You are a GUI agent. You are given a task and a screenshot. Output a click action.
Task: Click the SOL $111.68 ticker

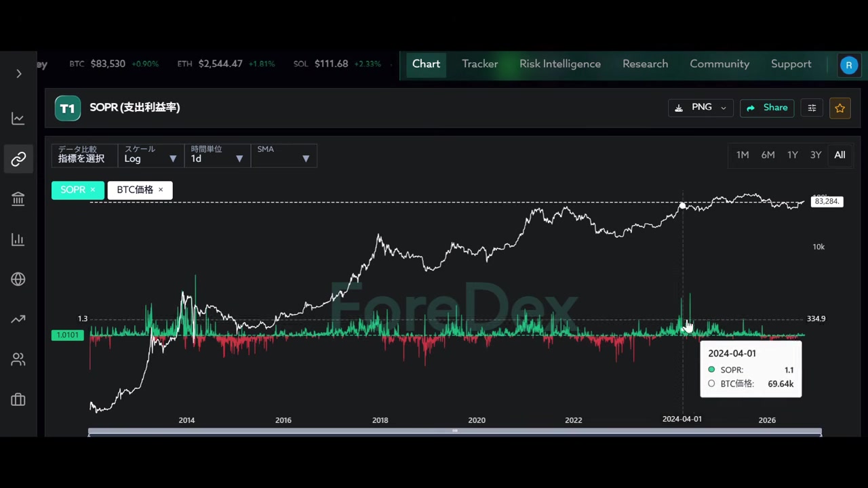(337, 64)
